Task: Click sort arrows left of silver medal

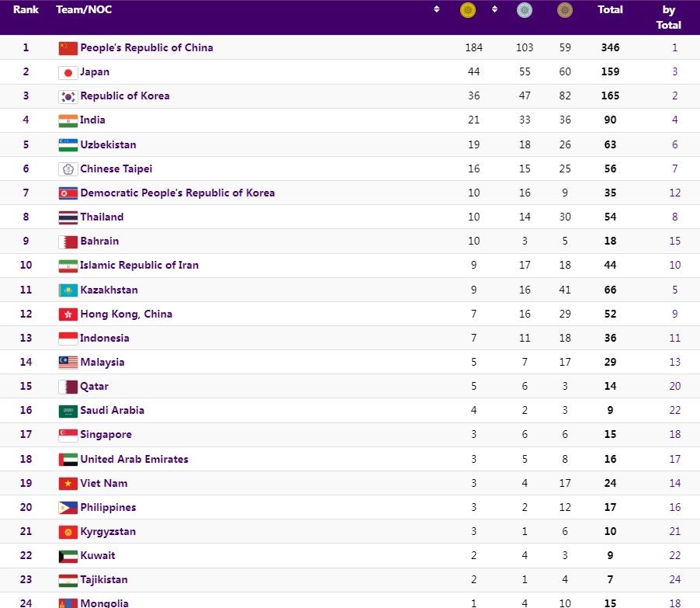Action: pyautogui.click(x=494, y=9)
